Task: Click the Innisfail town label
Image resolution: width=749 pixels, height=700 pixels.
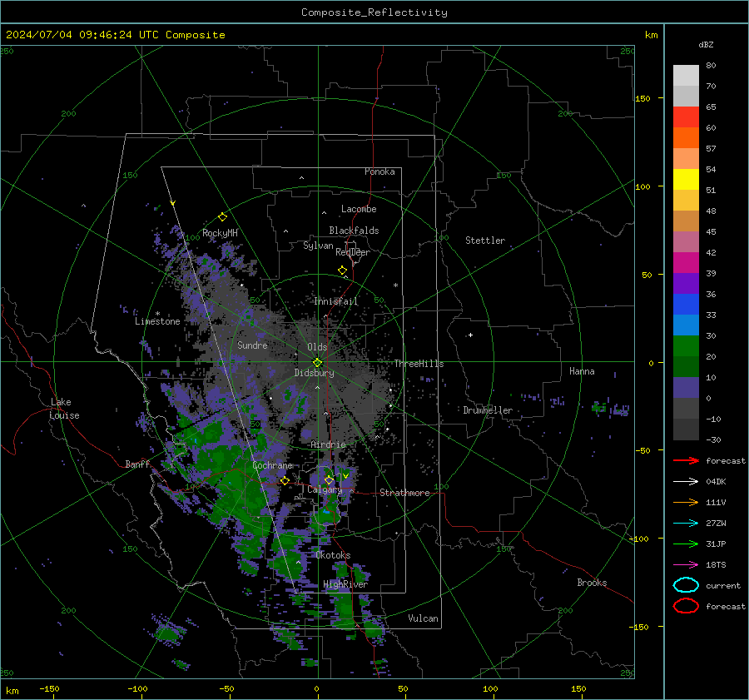Action: [x=335, y=301]
